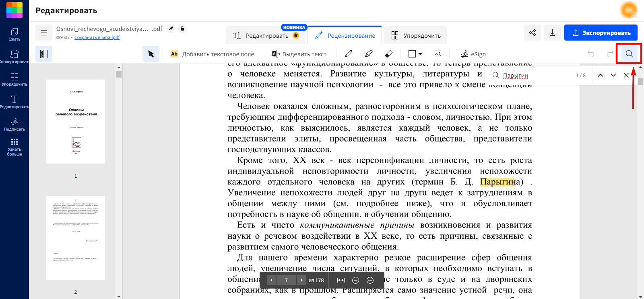The height and width of the screenshot is (299, 644).
Task: Go to previous page in page navigator
Action: click(x=271, y=280)
